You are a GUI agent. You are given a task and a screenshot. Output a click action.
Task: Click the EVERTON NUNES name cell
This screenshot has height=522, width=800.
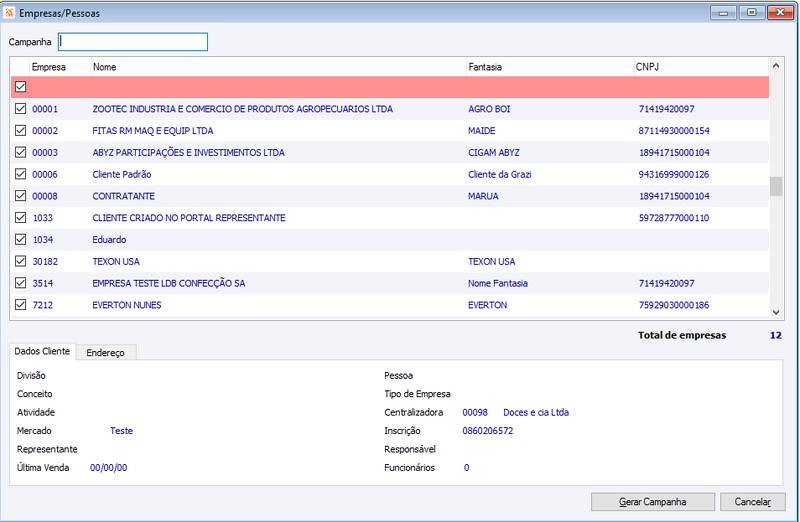(x=127, y=305)
